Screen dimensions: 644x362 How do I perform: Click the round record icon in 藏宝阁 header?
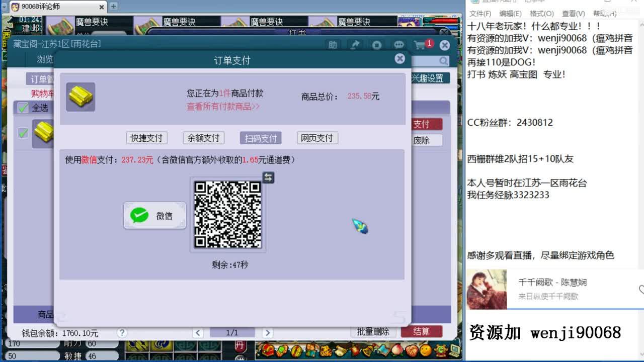pyautogui.click(x=377, y=45)
